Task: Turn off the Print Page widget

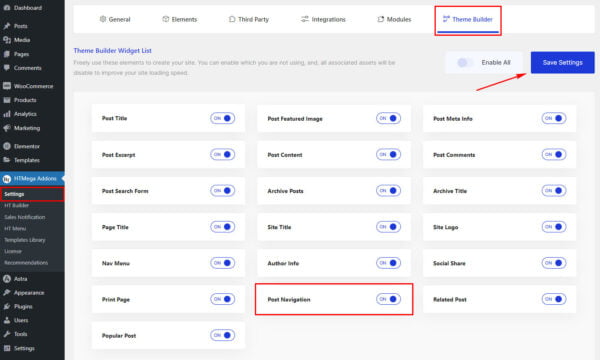Action: point(222,299)
